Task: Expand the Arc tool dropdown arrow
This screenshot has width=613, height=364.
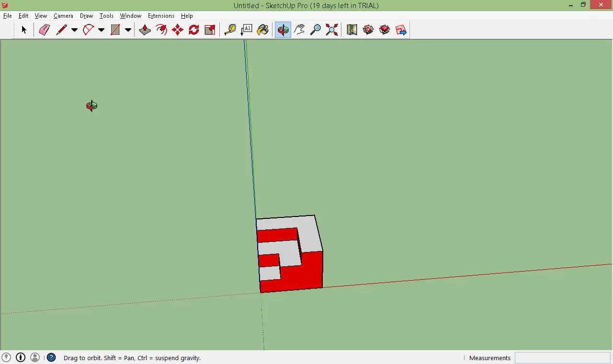Action: click(x=101, y=30)
